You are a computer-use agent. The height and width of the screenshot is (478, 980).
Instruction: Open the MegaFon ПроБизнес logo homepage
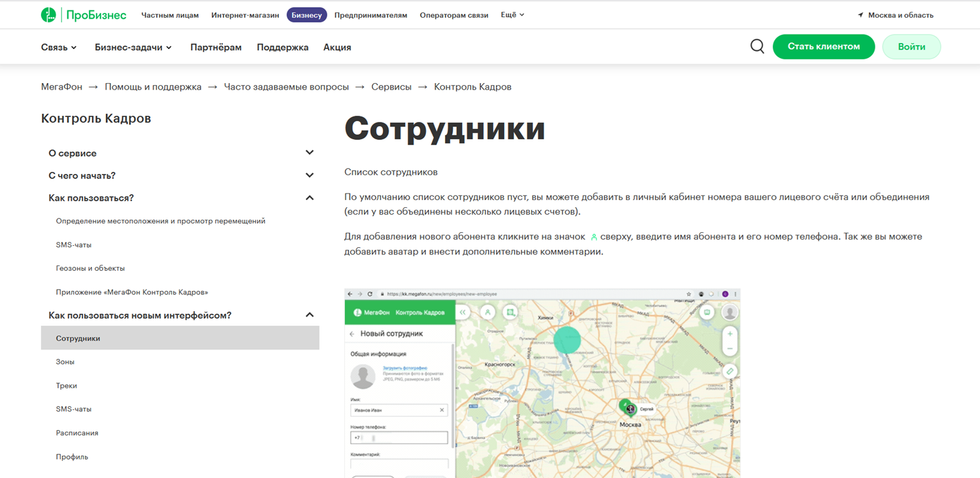pos(84,15)
